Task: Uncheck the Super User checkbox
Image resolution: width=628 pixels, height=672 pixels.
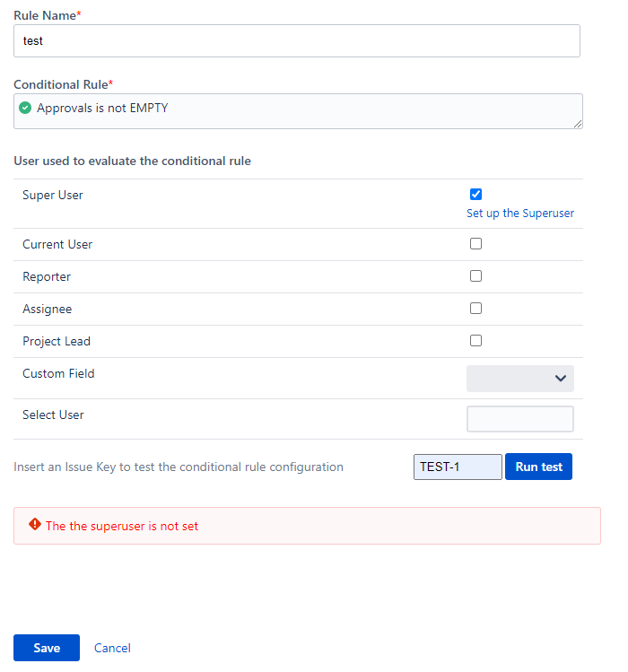Action: [475, 194]
